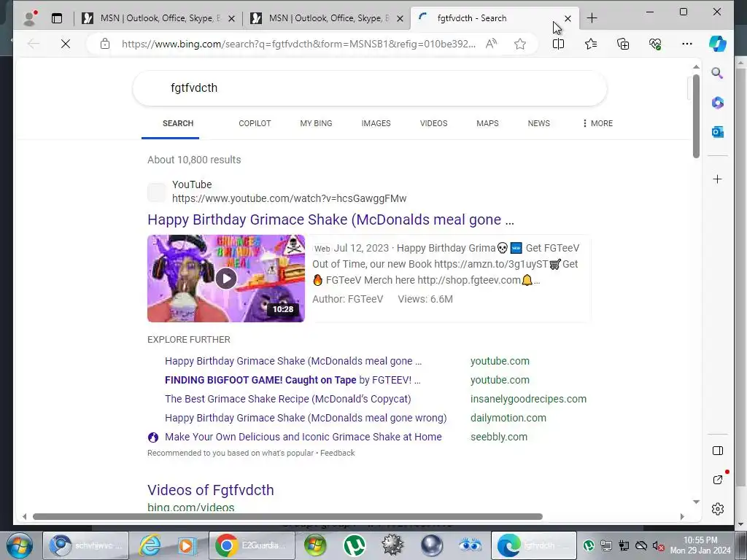The image size is (747, 560).
Task: Play the Grimace Shake video thumbnail
Action: click(x=226, y=278)
